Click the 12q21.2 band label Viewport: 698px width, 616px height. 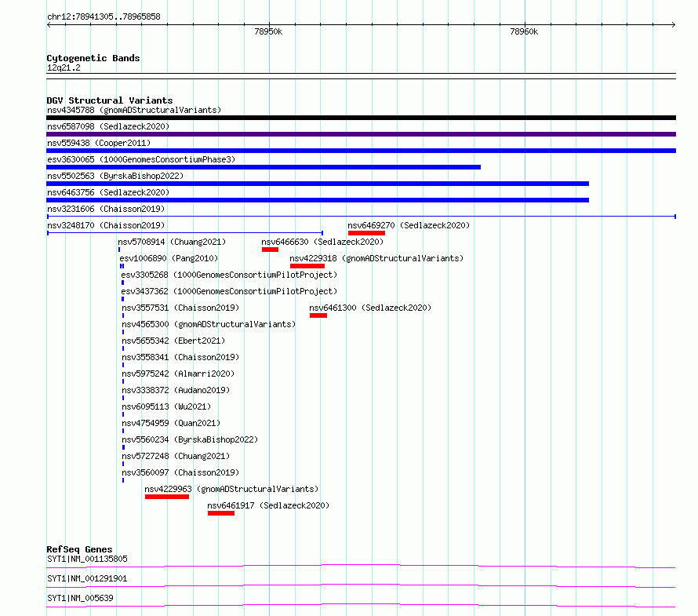click(x=64, y=67)
